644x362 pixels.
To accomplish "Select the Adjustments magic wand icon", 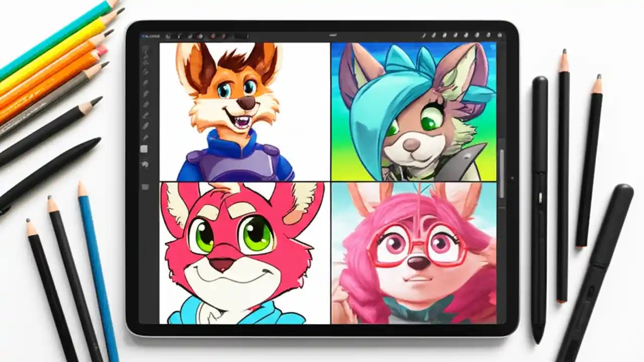I will (x=180, y=36).
